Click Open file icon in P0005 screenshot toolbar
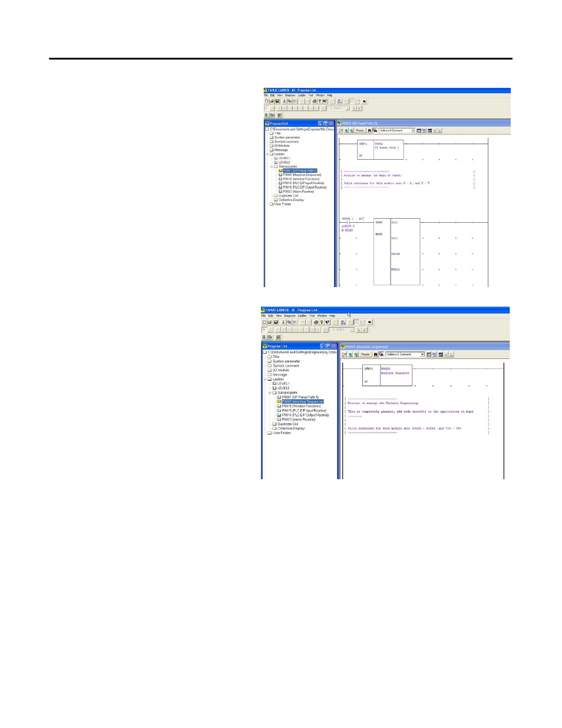 (270, 322)
